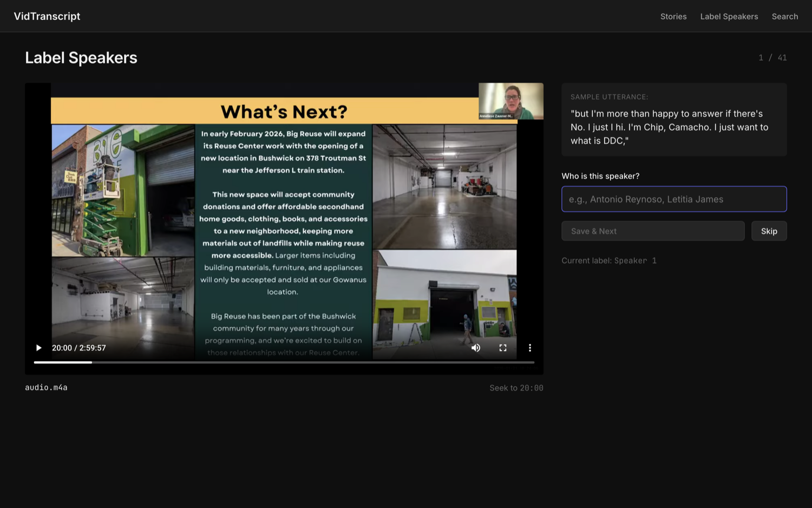Skip this speaker
The image size is (812, 508).
(769, 231)
